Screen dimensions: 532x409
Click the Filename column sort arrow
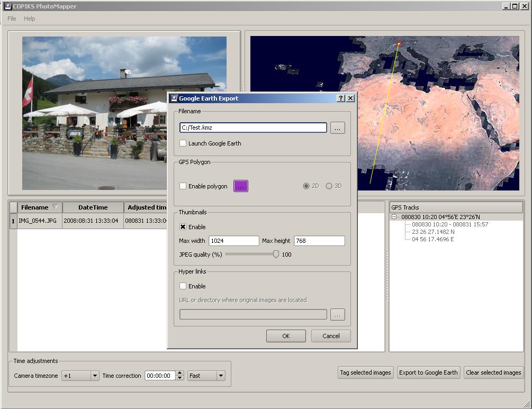coord(55,207)
